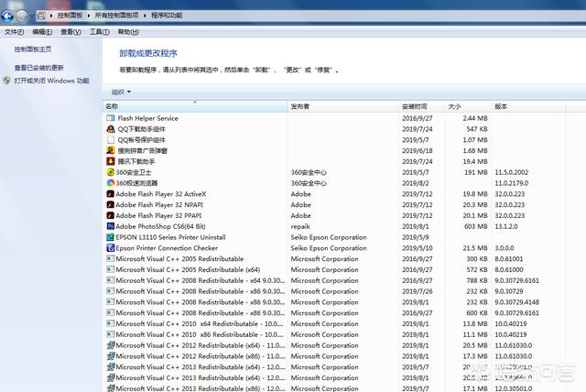
Task: Open the 帮助(H) menu
Action: 128,32
